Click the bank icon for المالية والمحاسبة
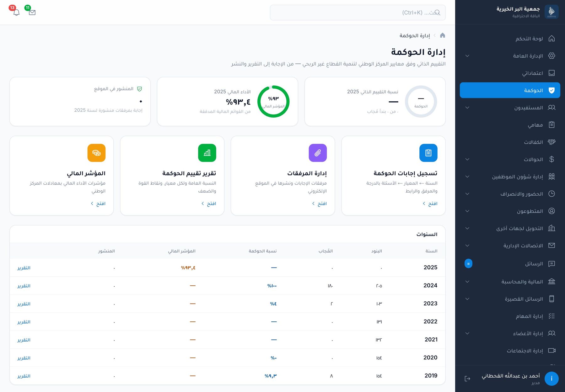Viewport: 565px width, 392px height. [x=552, y=282]
